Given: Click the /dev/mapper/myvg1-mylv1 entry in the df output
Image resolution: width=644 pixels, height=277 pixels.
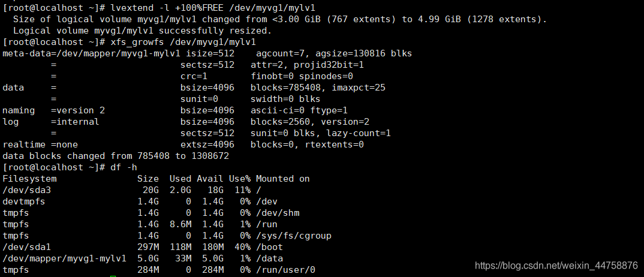Looking at the screenshot, I should pyautogui.click(x=65, y=258).
